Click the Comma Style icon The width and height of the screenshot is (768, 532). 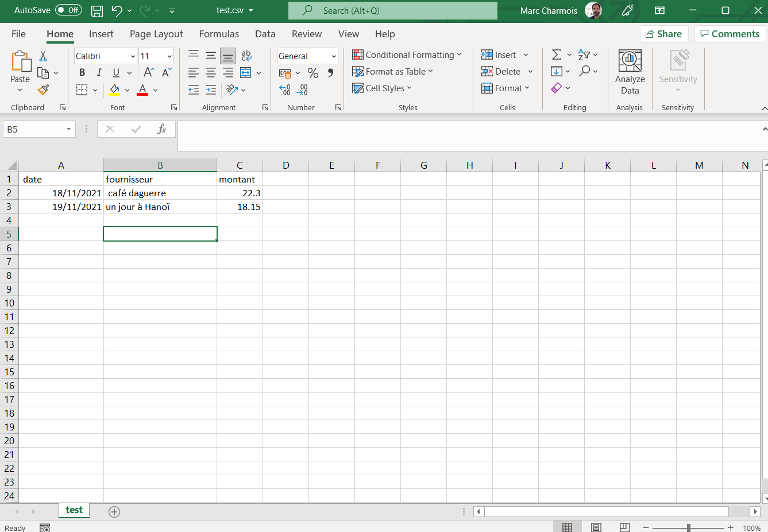pos(330,73)
